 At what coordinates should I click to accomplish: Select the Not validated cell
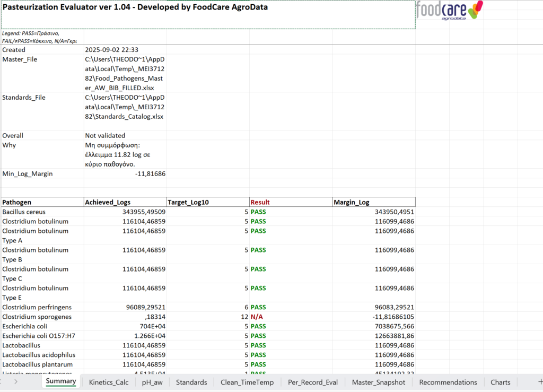(125, 135)
